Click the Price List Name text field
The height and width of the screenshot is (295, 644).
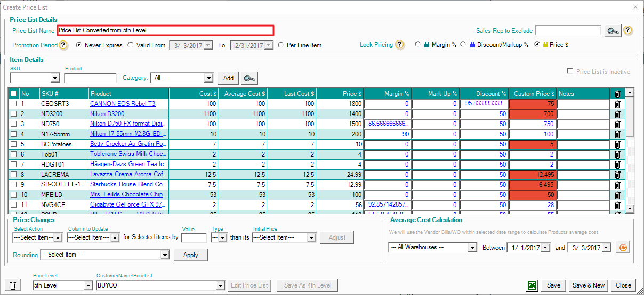pos(165,31)
